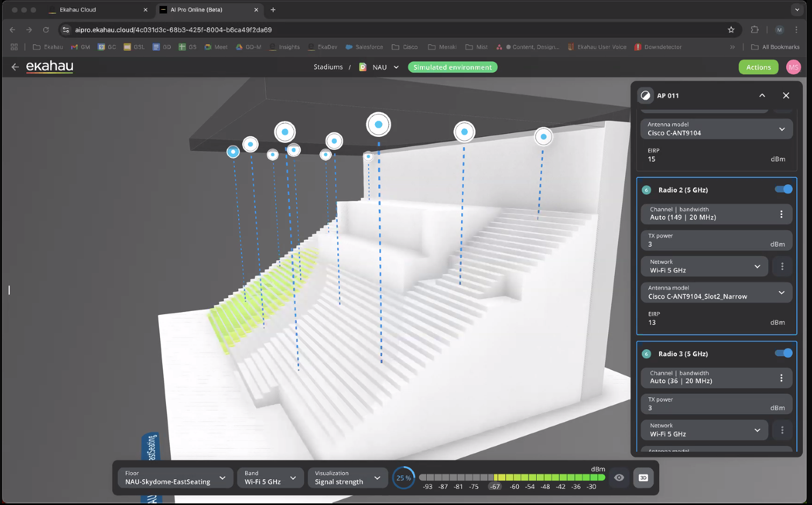Close the AP 011 panel

(x=786, y=95)
